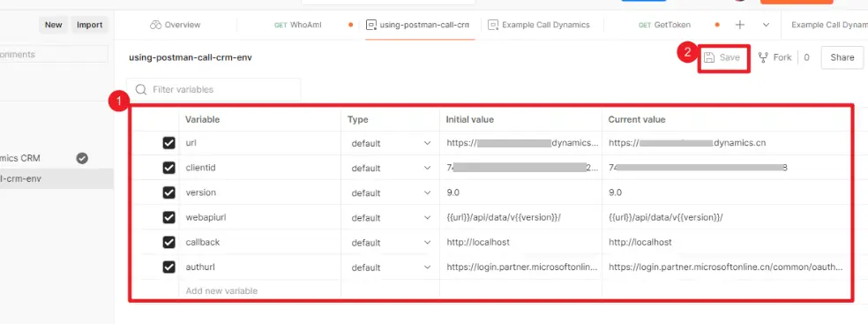Click the url variable name cell
Image resolution: width=868 pixels, height=324 pixels.
click(259, 143)
